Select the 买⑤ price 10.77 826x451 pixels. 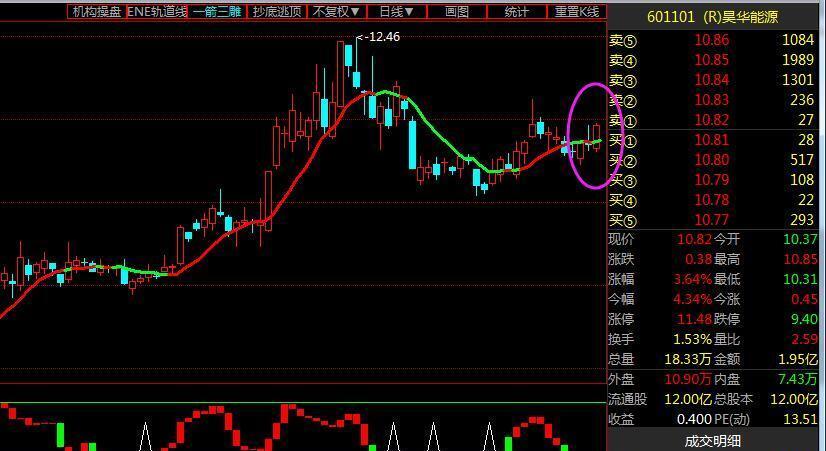tap(712, 220)
